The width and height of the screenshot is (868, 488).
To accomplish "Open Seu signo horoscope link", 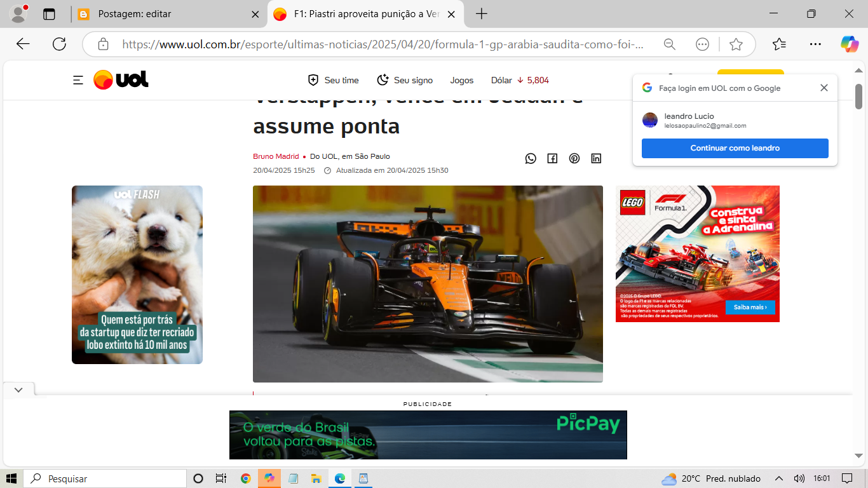I will click(x=405, y=80).
